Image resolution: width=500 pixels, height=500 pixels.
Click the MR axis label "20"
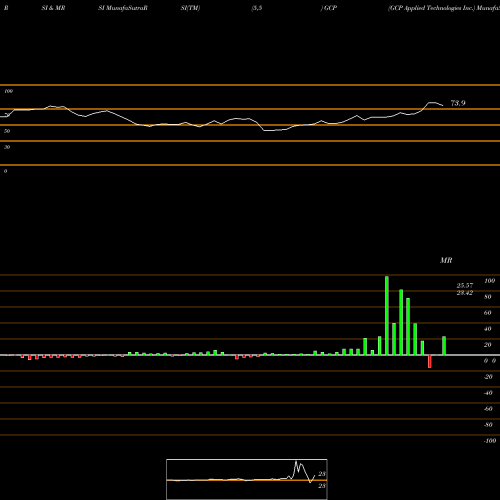[x=488, y=345]
